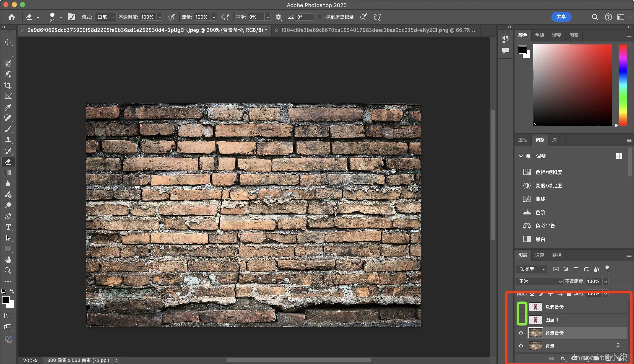Open the eraser 模式 dropdown
This screenshot has width=634, height=364.
pos(105,17)
